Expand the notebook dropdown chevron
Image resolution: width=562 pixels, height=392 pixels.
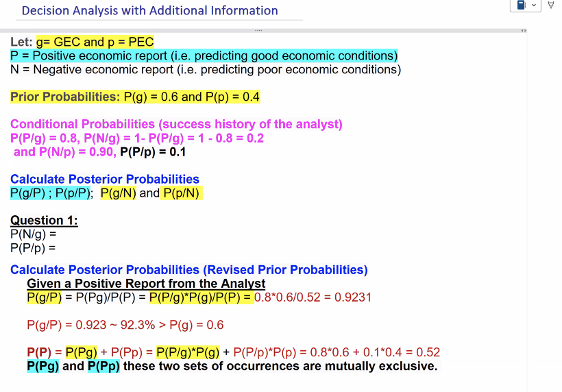point(534,5)
